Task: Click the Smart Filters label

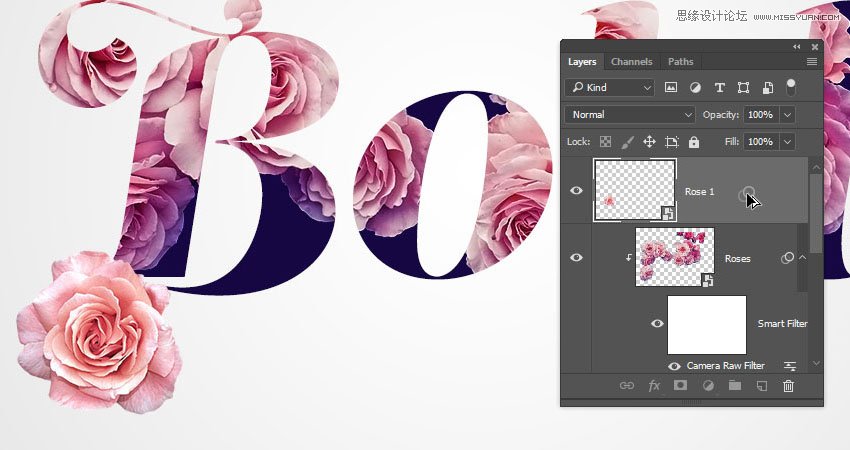Action: [x=782, y=324]
